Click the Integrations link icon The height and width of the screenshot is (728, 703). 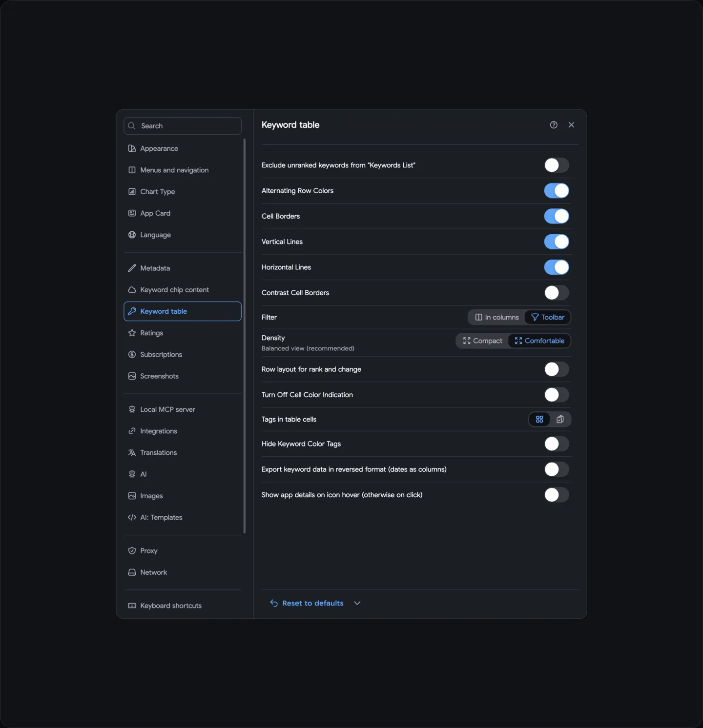[x=132, y=431]
